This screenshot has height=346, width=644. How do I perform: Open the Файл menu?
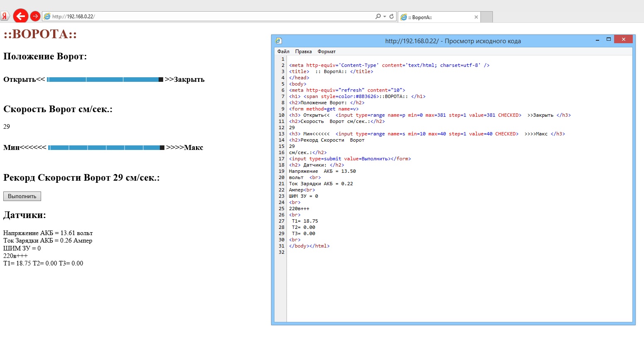click(x=283, y=52)
